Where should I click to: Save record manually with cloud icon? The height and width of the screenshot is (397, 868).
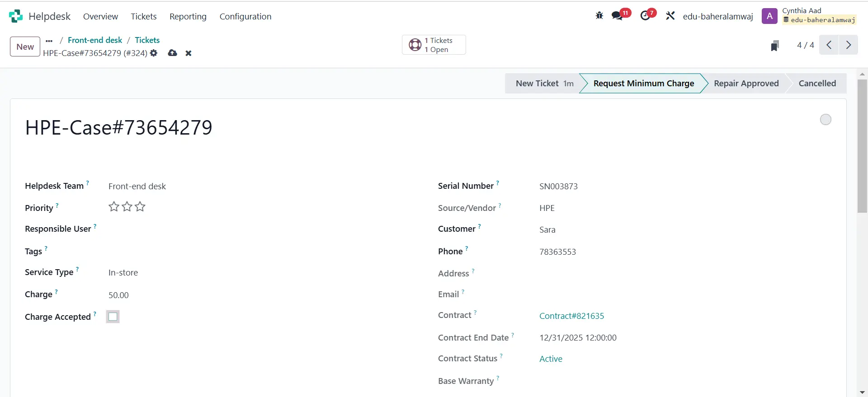click(172, 53)
